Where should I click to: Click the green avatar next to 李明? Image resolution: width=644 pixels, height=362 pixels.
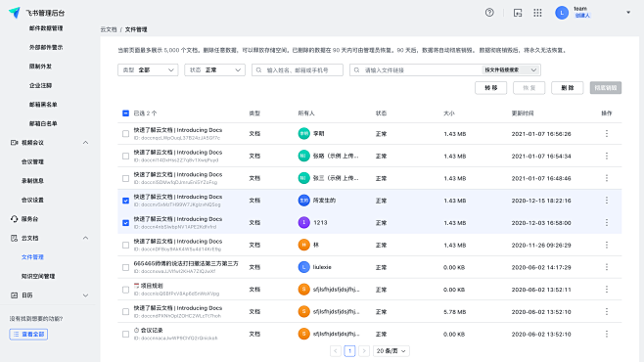point(303,134)
